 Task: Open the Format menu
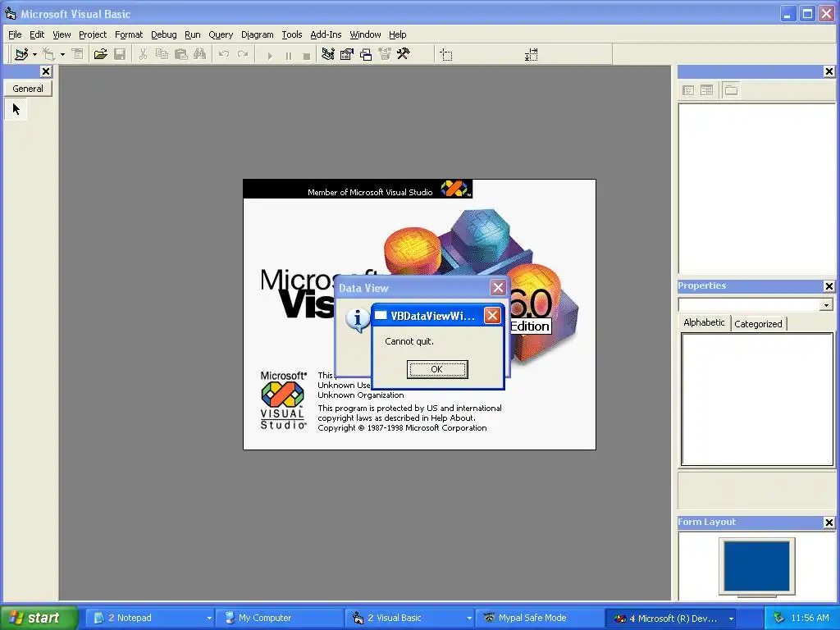coord(129,34)
